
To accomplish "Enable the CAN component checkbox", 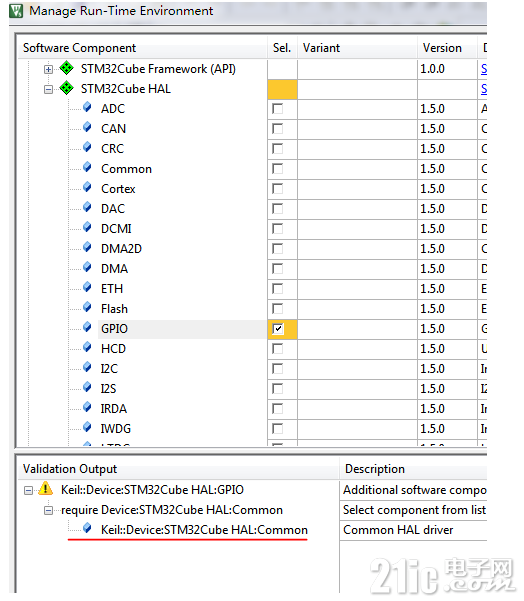I will (x=278, y=129).
